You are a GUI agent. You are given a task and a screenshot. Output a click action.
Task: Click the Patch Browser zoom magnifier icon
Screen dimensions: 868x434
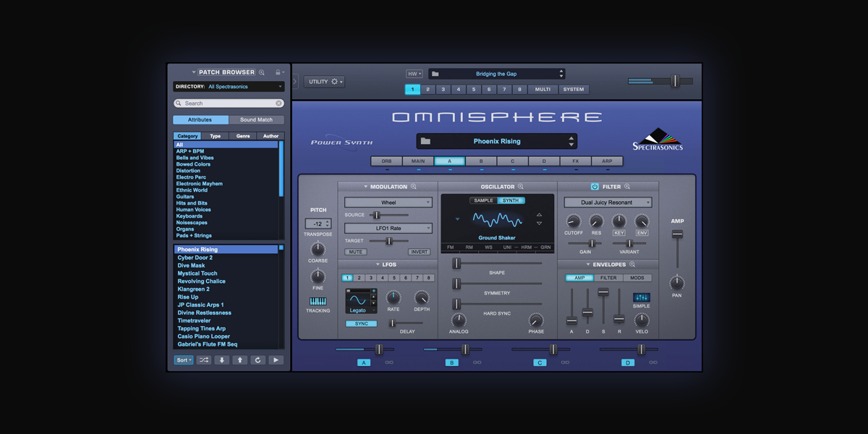pos(262,72)
